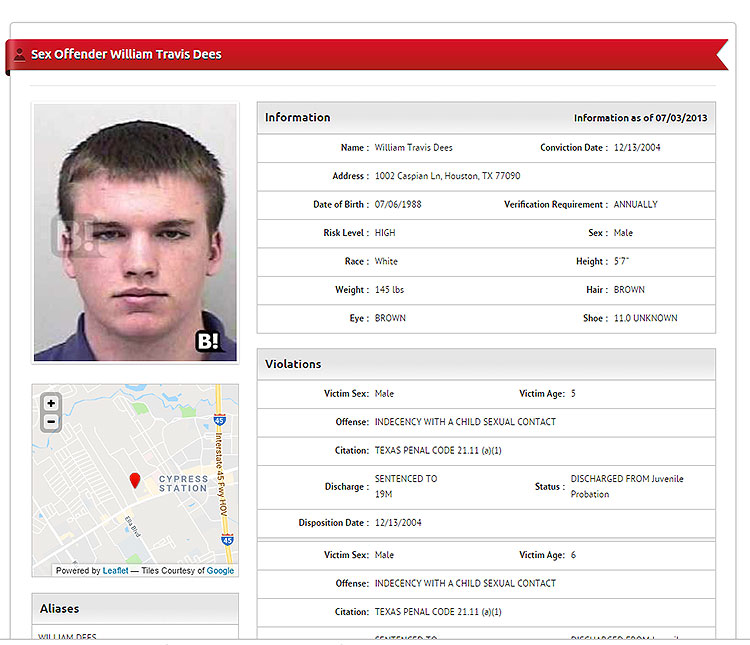Viewport: 750px width, 645px height.
Task: Click the address 1002 Caspian Ln
Action: click(x=447, y=176)
